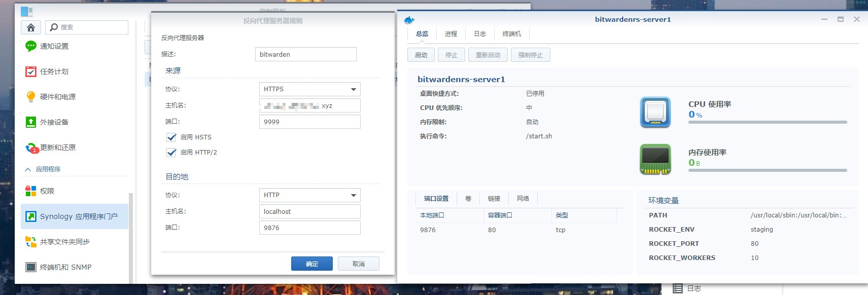Click the Container Port column header
868x295 pixels.
click(517, 215)
